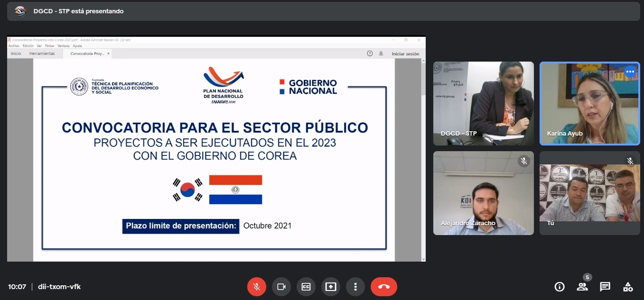Click the South Korea flag in the slide
Viewport: 644px width, 300px height.
188,190
